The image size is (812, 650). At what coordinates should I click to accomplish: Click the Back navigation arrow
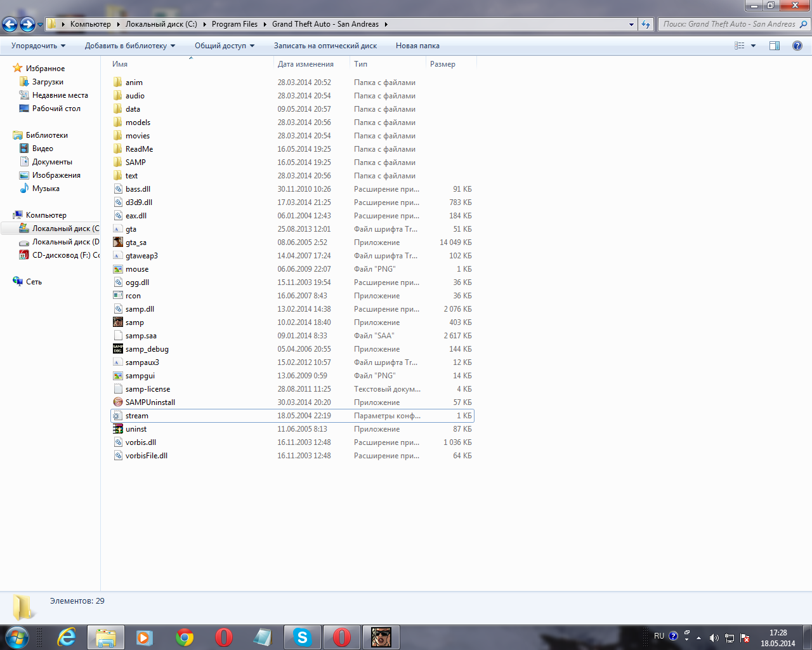(x=10, y=24)
